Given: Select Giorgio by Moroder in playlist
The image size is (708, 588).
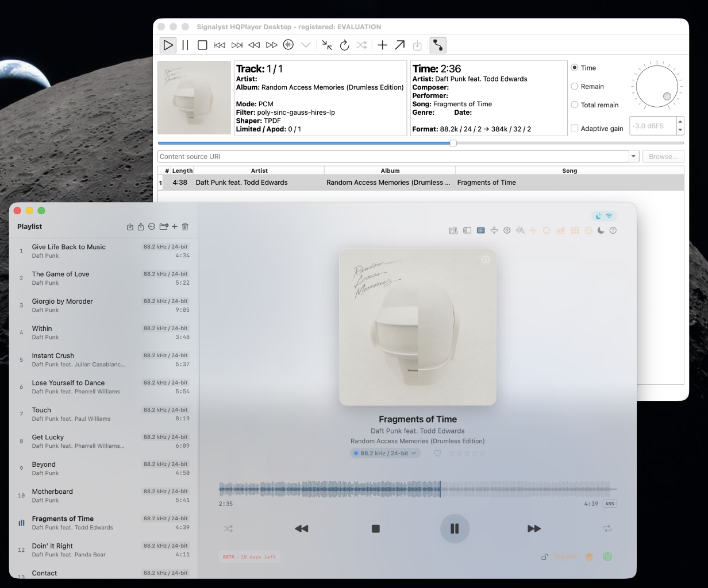Looking at the screenshot, I should [x=103, y=305].
